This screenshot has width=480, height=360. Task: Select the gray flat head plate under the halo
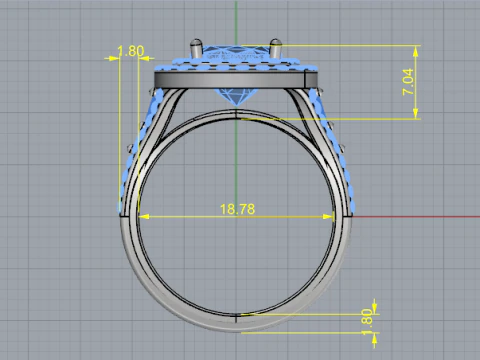[x=236, y=80]
